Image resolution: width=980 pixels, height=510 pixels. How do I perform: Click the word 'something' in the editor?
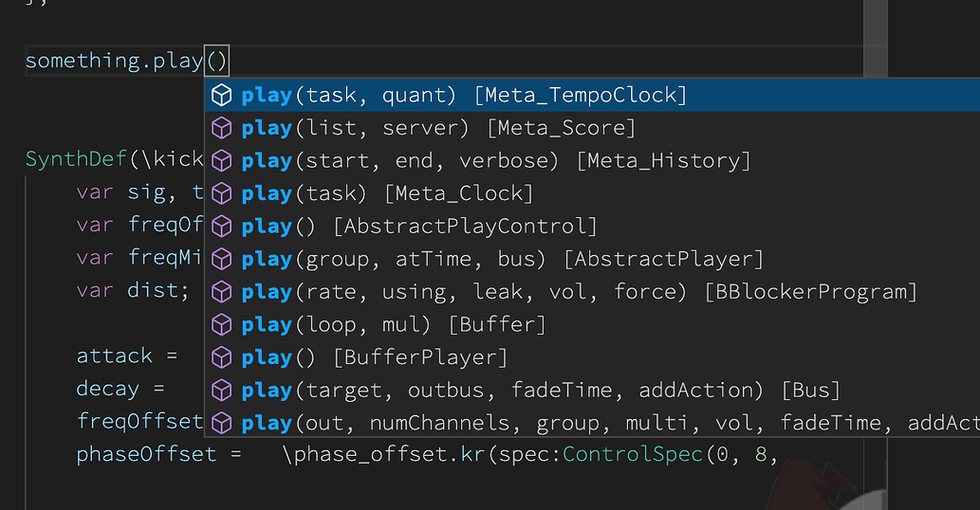pyautogui.click(x=83, y=62)
